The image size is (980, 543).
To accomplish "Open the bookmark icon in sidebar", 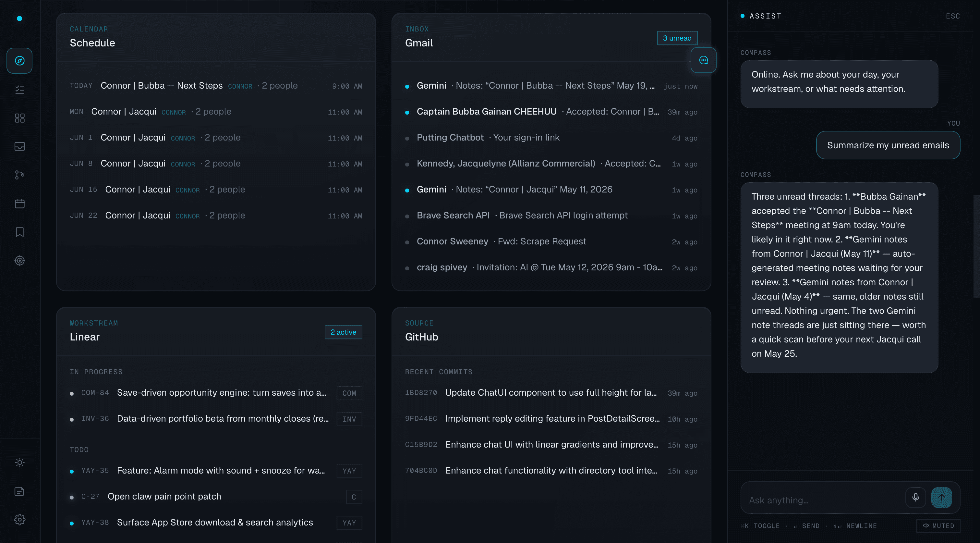I will (x=19, y=232).
